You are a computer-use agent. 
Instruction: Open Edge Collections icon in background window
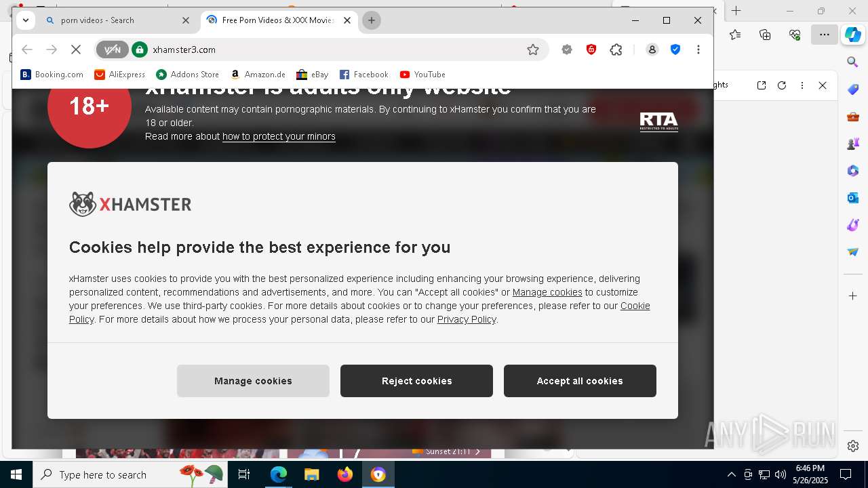pyautogui.click(x=765, y=35)
